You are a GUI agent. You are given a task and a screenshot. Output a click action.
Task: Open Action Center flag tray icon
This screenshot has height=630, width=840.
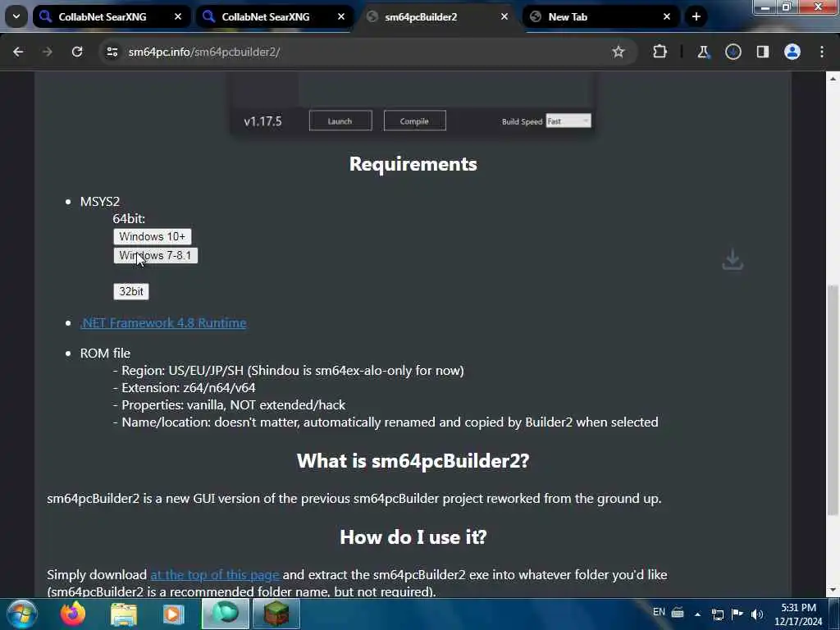click(x=737, y=614)
